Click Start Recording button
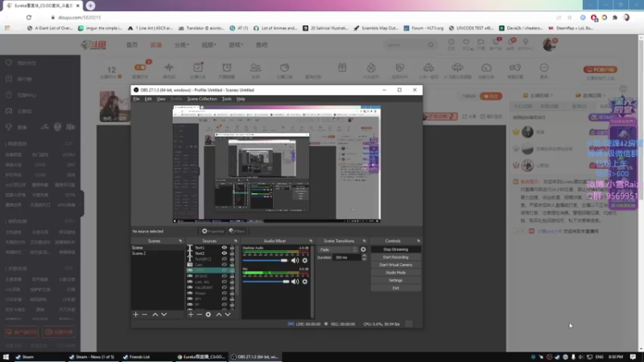 pyautogui.click(x=395, y=257)
